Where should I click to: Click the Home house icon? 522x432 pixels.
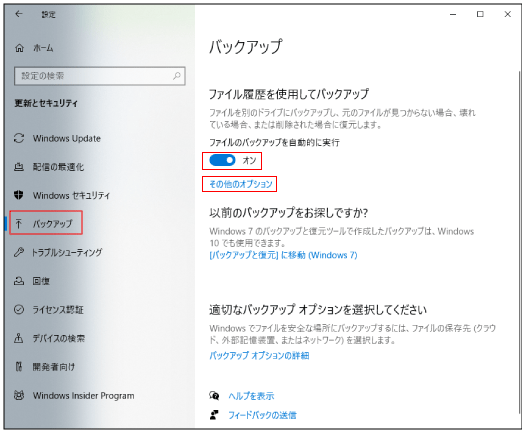(19, 48)
